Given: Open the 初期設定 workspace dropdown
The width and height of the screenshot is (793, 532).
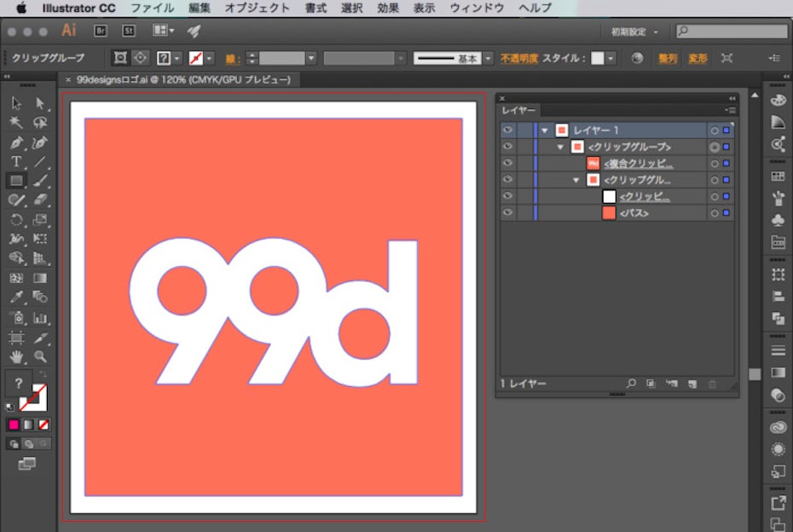Looking at the screenshot, I should pyautogui.click(x=635, y=32).
